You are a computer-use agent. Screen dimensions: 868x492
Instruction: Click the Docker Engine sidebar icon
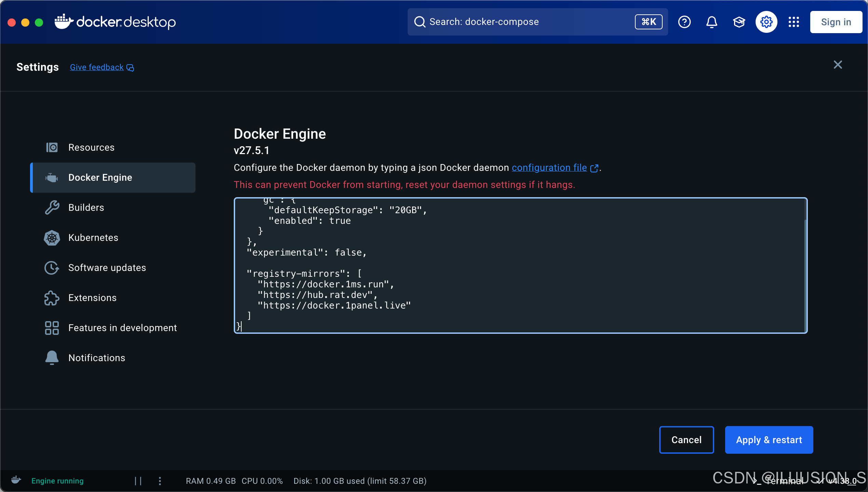point(52,178)
